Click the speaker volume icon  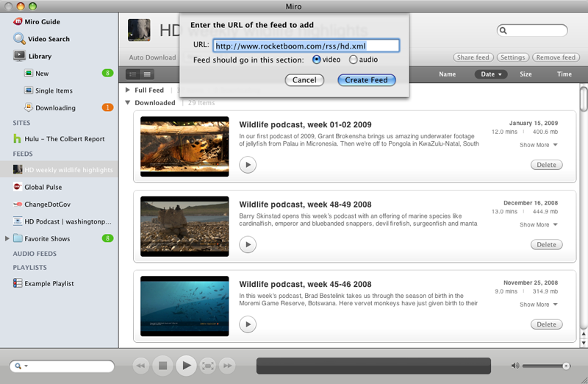pos(515,366)
